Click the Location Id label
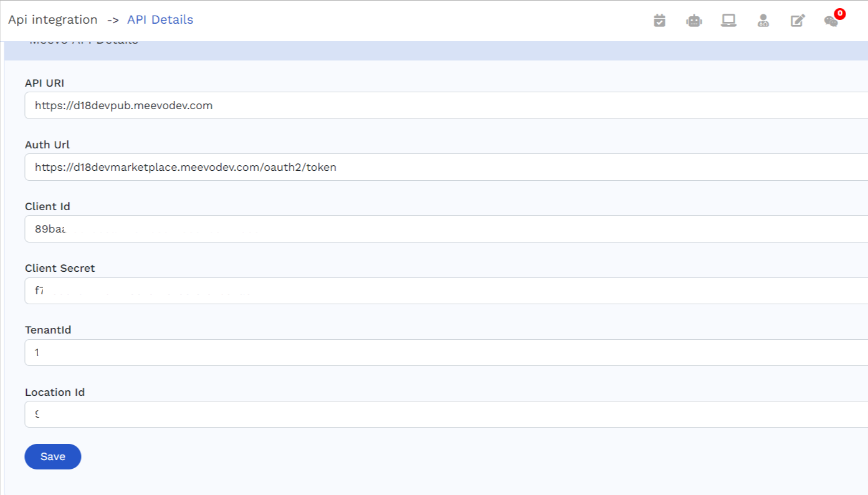Viewport: 868px width, 495px height. point(55,392)
